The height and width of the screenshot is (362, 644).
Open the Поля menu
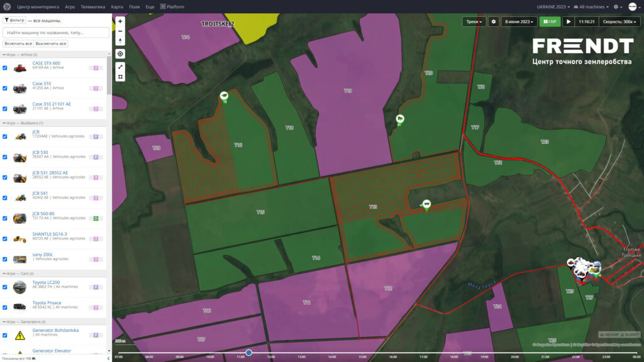(135, 6)
